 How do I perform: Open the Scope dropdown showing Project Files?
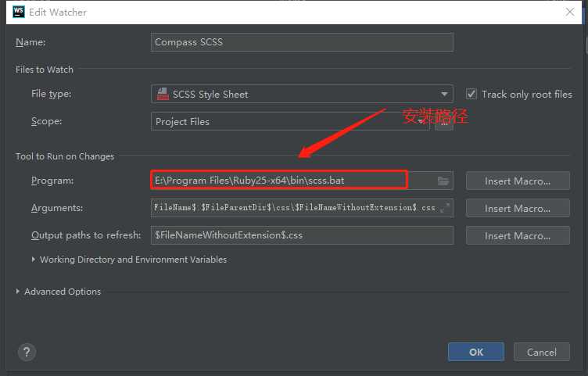290,121
